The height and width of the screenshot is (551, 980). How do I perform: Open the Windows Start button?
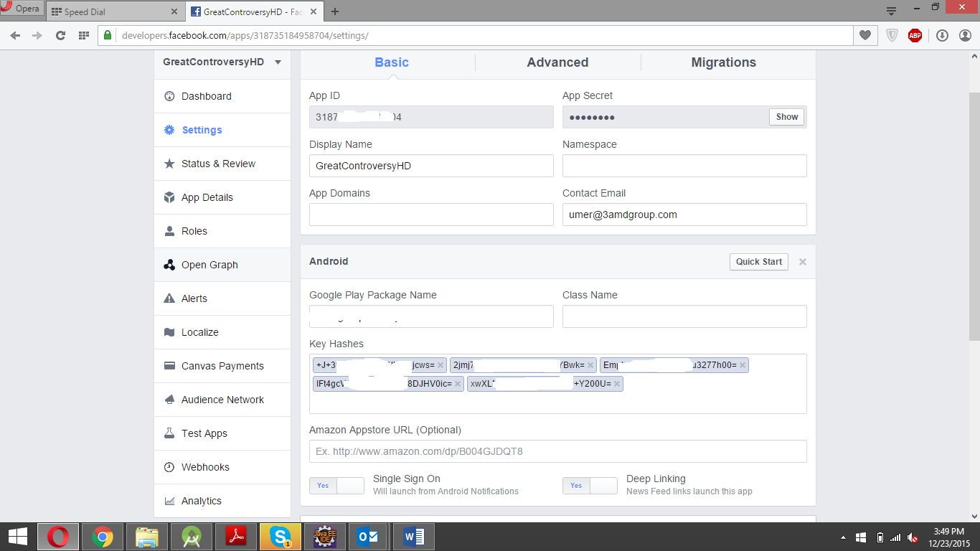click(17, 537)
